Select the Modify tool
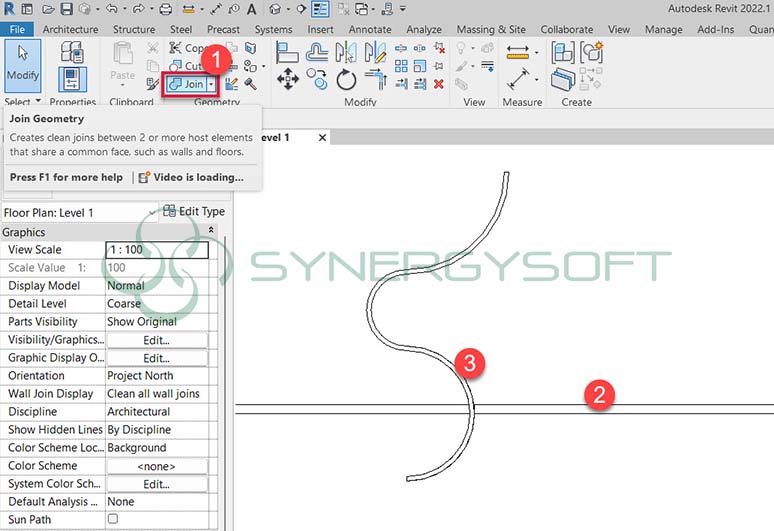774x531 pixels. coord(22,63)
